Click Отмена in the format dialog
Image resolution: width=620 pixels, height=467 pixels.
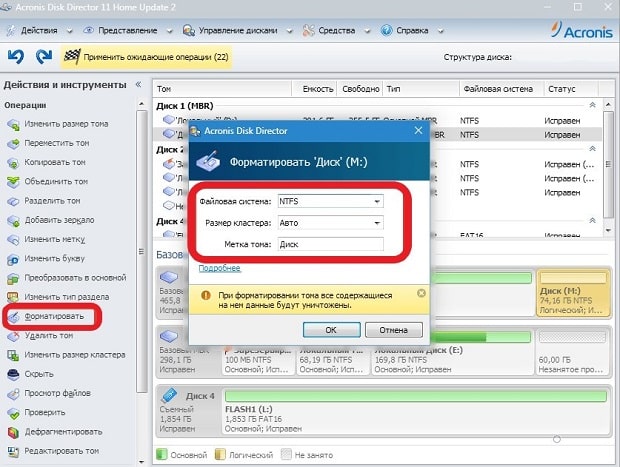tap(393, 330)
